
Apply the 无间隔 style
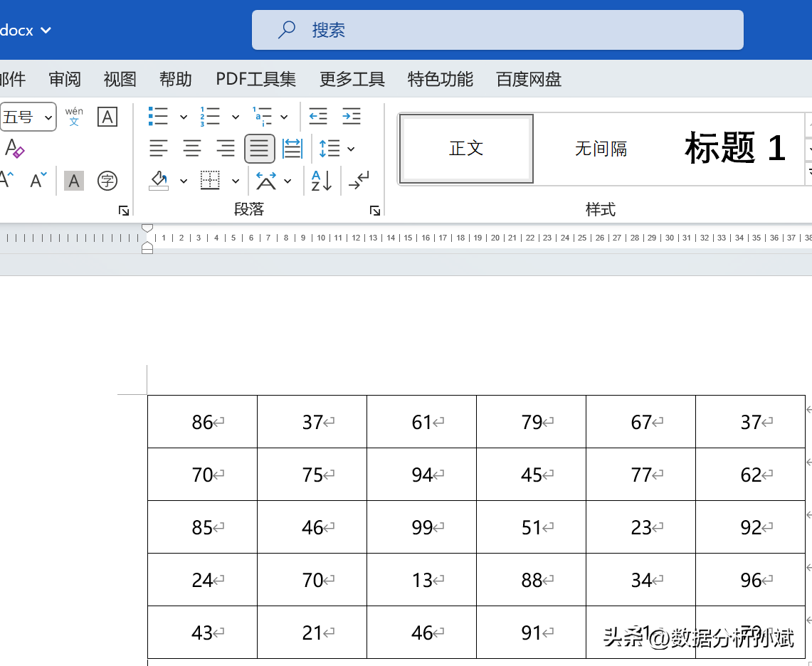click(601, 149)
